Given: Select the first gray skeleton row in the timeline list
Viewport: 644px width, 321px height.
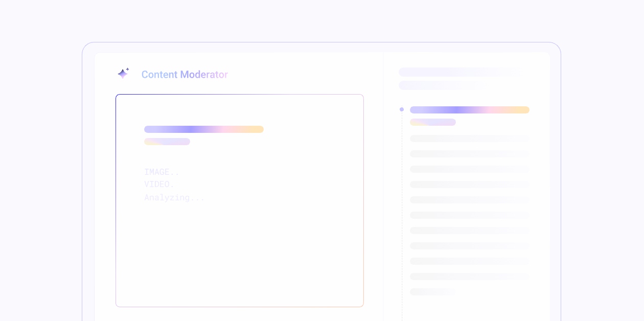Looking at the screenshot, I should click(x=469, y=139).
